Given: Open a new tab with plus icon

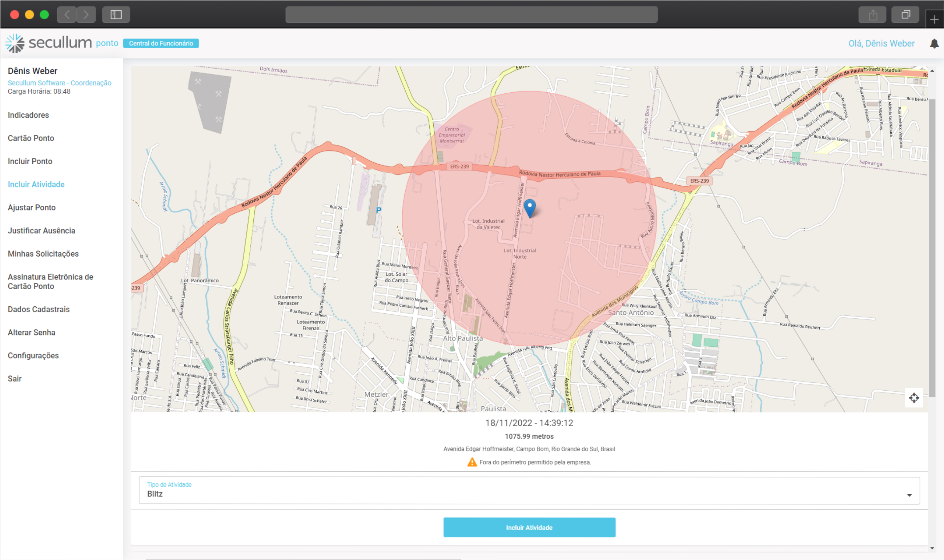Looking at the screenshot, I should pos(934,20).
